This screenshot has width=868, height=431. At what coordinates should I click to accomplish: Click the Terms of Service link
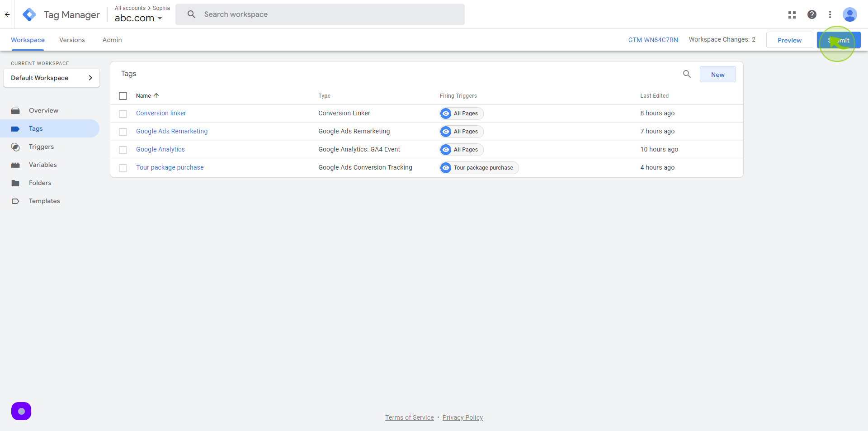tap(409, 417)
